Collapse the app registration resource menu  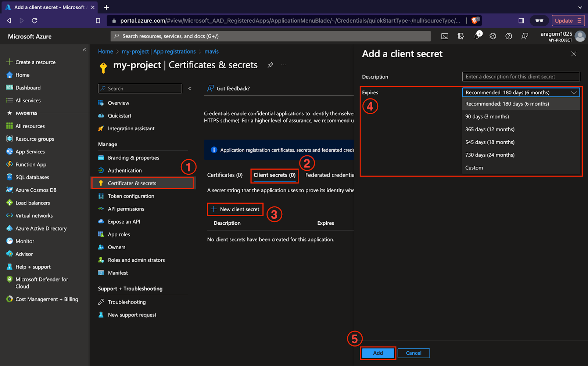[x=190, y=88]
